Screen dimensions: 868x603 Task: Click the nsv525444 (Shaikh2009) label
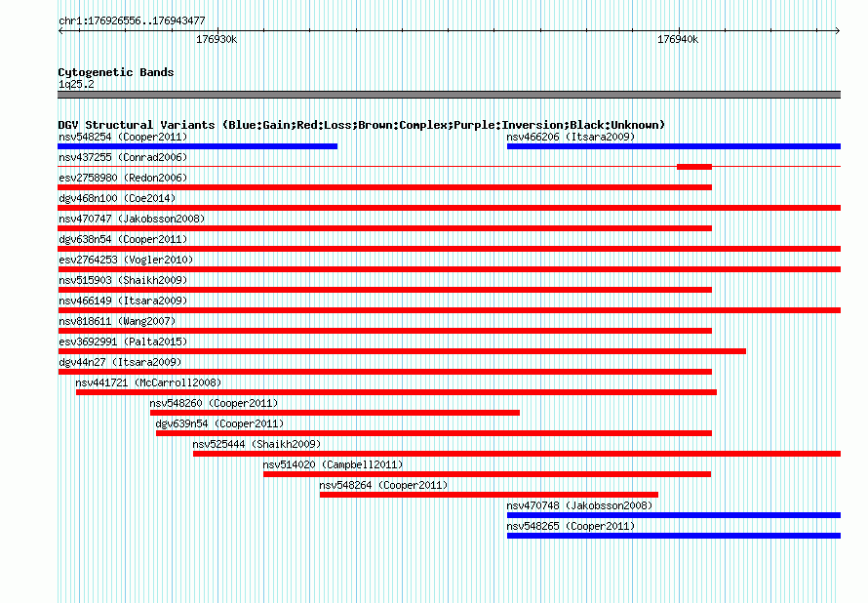tap(256, 444)
